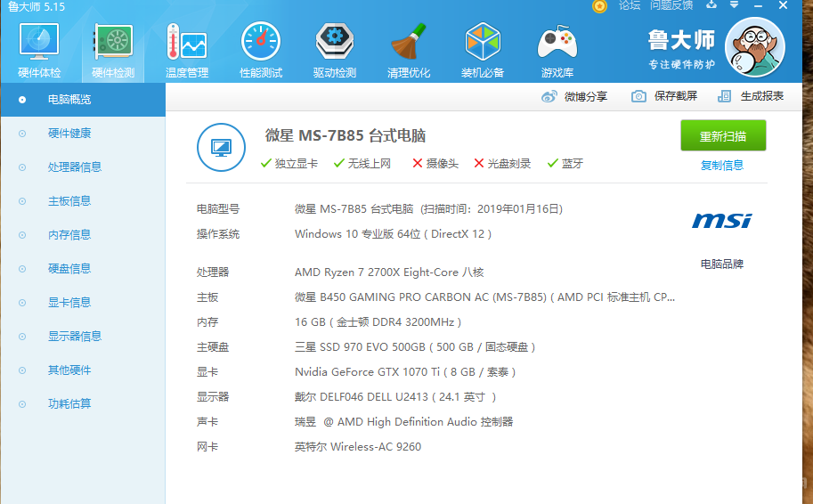
Task: Click the AMD Ryzen 7 2700X processor value
Action: pyautogui.click(x=389, y=272)
